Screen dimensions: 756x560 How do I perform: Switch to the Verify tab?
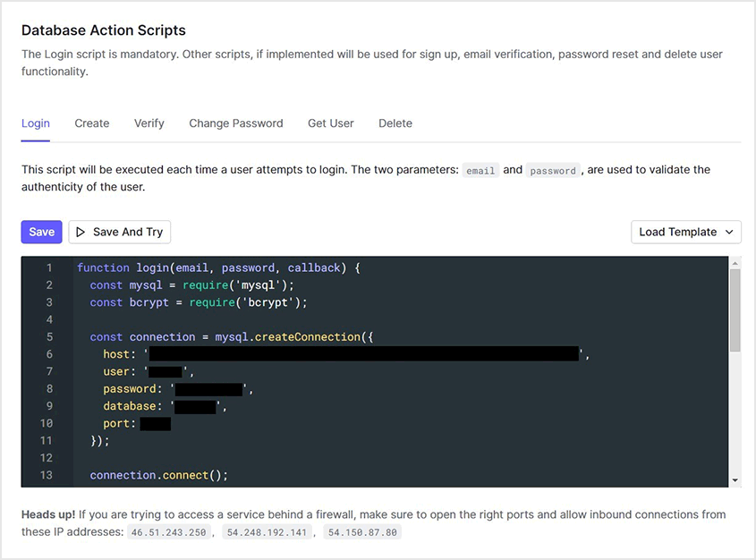tap(149, 123)
